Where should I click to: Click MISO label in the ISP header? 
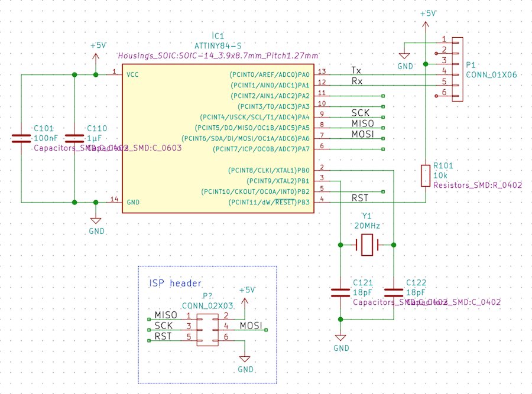coord(166,315)
